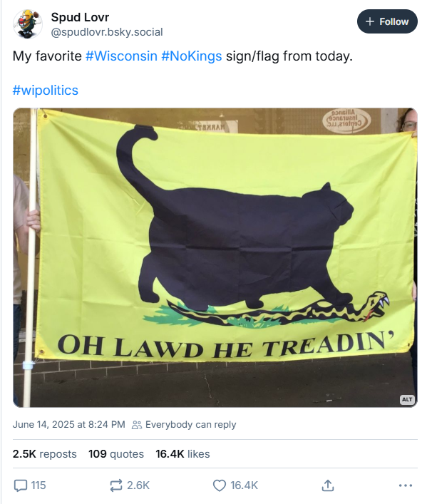Image resolution: width=427 pixels, height=504 pixels.
Task: View the flag photo full size
Action: point(215,257)
